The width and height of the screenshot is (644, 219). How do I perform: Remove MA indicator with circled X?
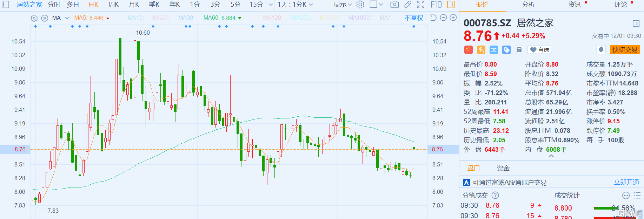pyautogui.click(x=45, y=18)
